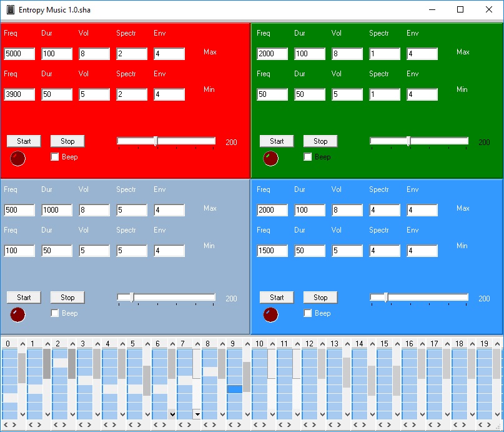Enable Beep checkbox in green panel

[x=307, y=157]
